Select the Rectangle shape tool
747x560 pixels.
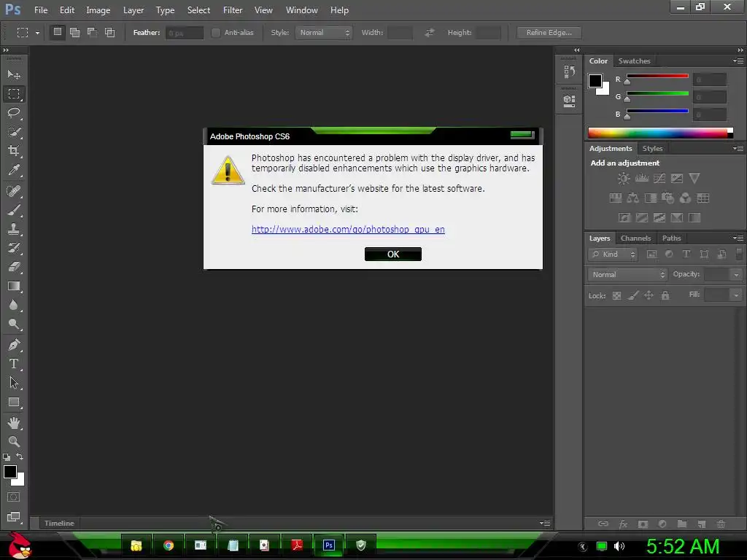point(14,402)
